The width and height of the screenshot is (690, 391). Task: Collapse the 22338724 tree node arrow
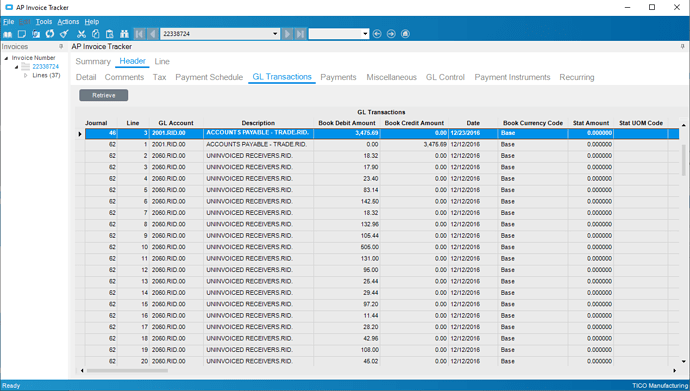point(17,67)
